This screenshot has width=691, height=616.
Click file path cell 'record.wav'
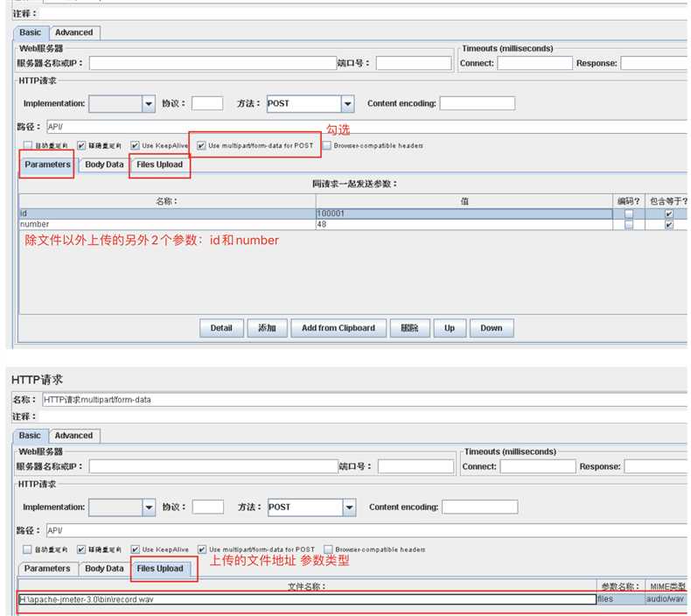coord(307,599)
